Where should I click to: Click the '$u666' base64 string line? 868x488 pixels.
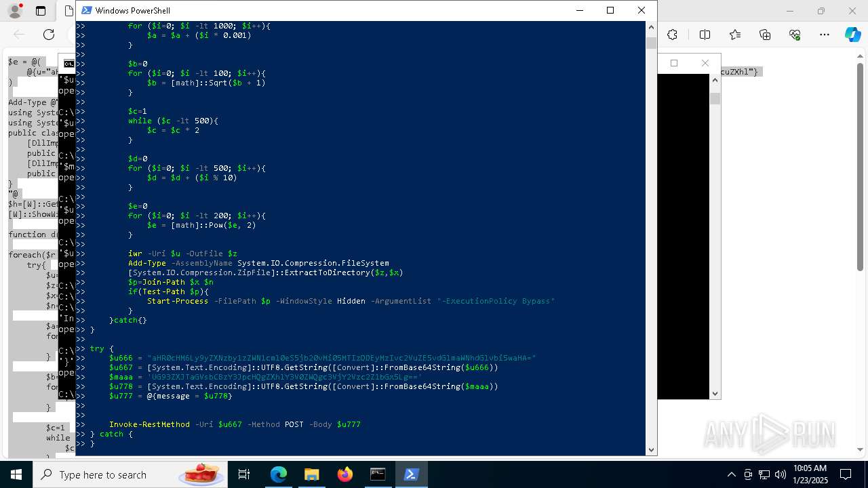point(322,358)
